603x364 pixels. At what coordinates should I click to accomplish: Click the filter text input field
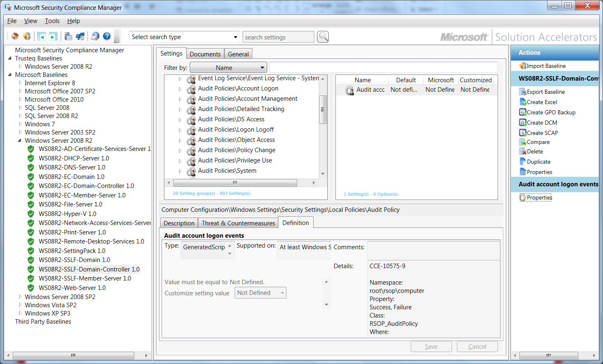(x=384, y=67)
